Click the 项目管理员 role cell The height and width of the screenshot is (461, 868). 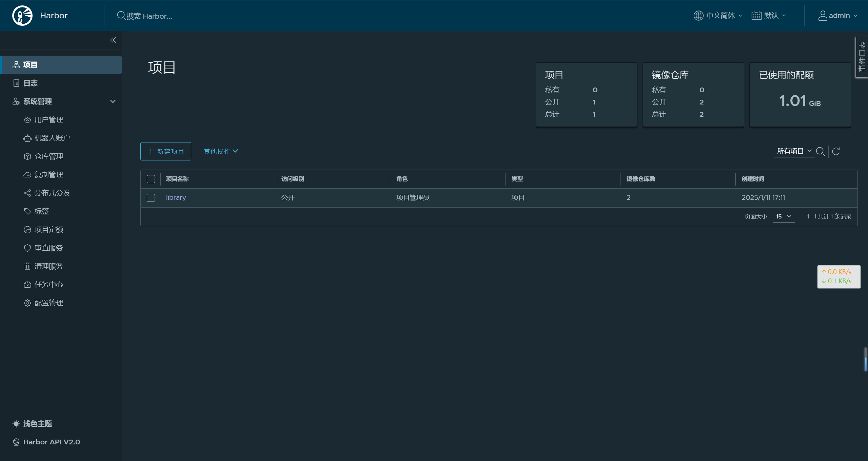pos(413,197)
